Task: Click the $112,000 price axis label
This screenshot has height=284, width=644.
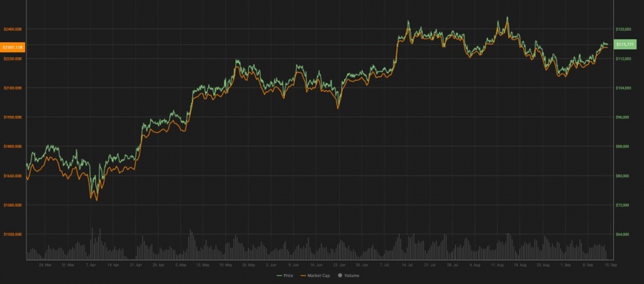Action: [623, 58]
